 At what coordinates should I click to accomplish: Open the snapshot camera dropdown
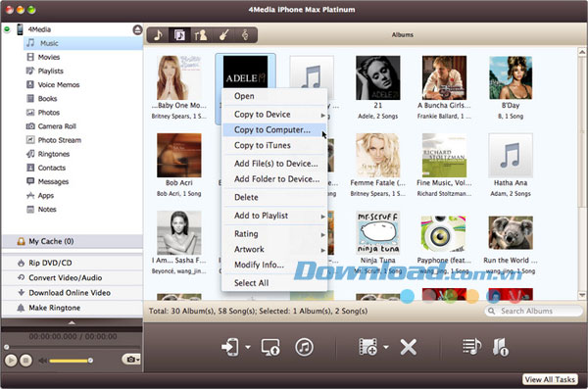[x=131, y=360]
